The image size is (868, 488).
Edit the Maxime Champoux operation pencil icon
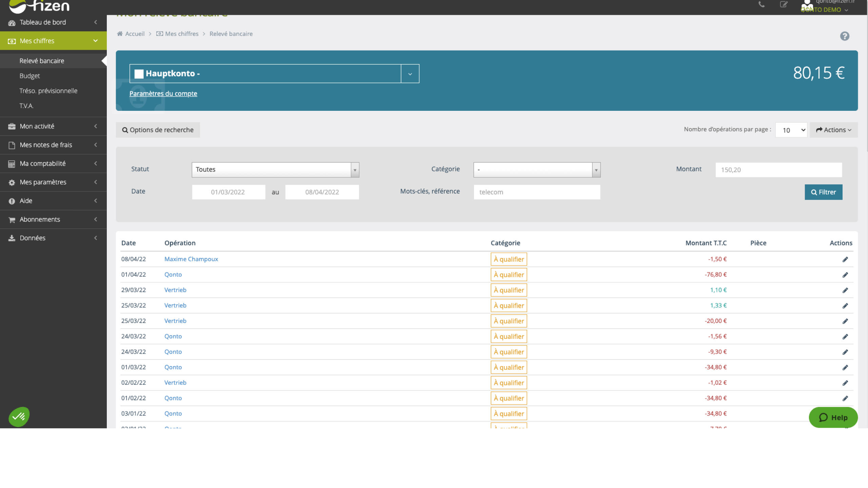click(x=845, y=259)
